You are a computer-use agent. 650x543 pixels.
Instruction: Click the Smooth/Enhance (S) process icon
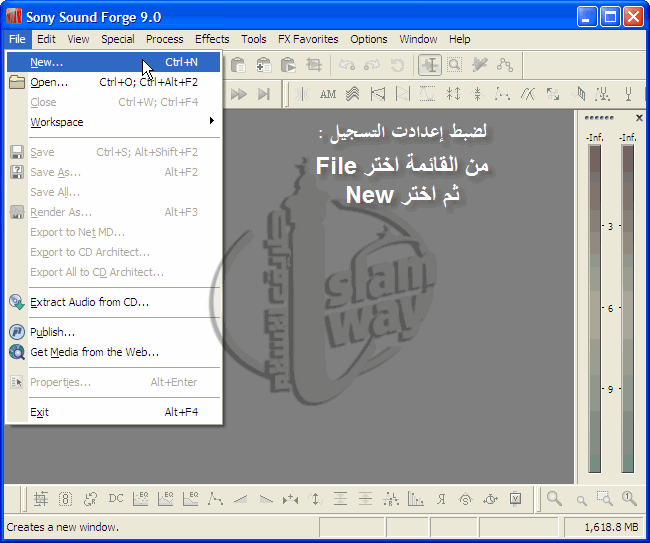point(466,499)
